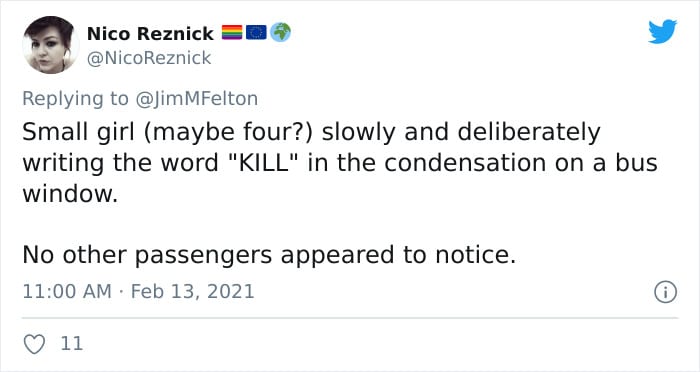The image size is (700, 372).
Task: Click the "Replying to" label
Action: click(x=75, y=99)
